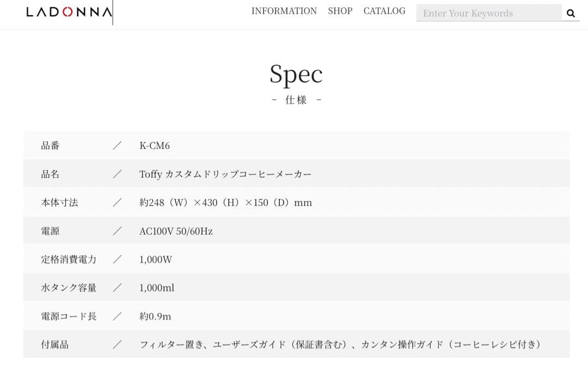Select the 定格消費電力 row label

pos(69,259)
